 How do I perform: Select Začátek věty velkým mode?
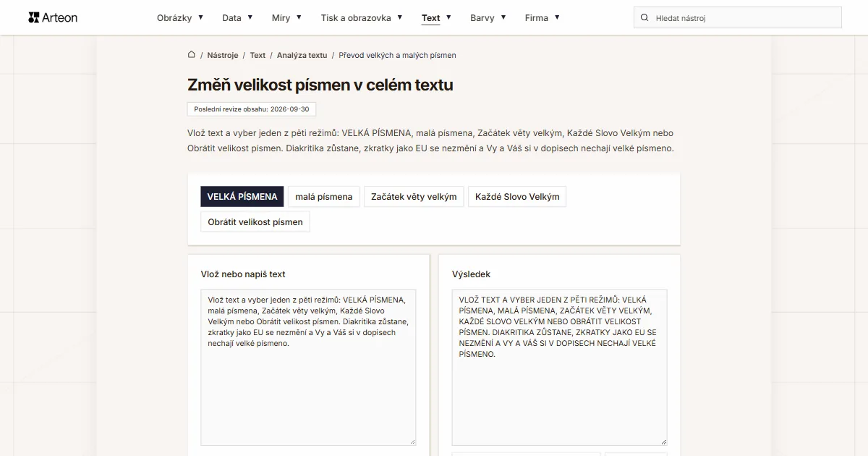[x=414, y=196]
